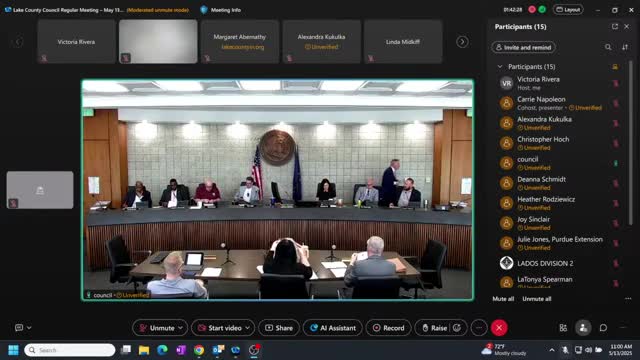This screenshot has height=360, width=640.
Task: Click Unmute all
Action: [x=536, y=299]
